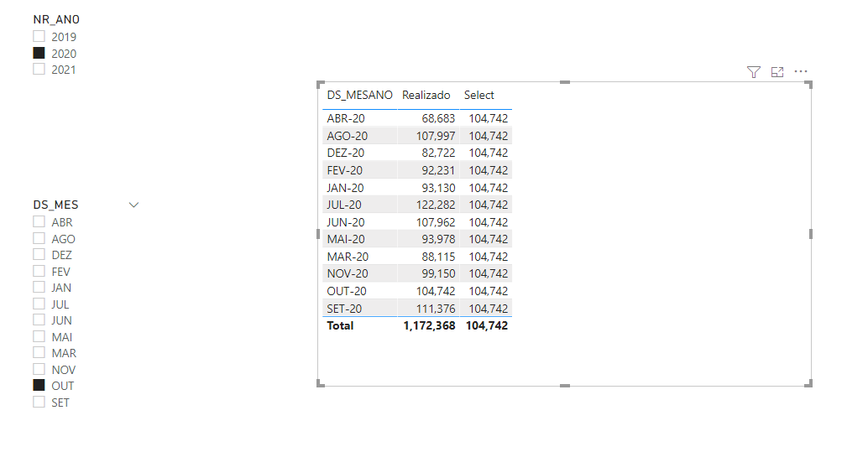
Task: Click the right-middle resize handle of table visual
Action: click(811, 234)
